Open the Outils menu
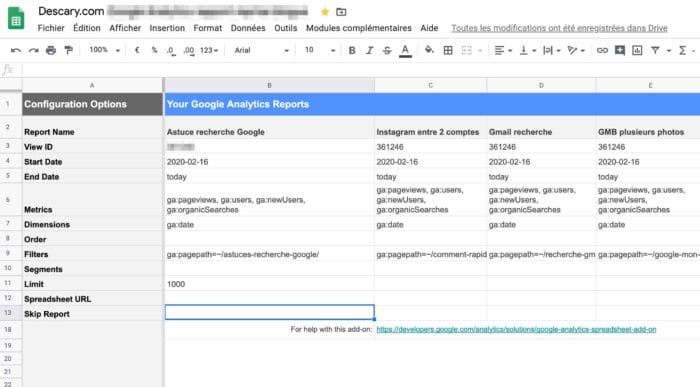The image size is (700, 387). coord(286,28)
